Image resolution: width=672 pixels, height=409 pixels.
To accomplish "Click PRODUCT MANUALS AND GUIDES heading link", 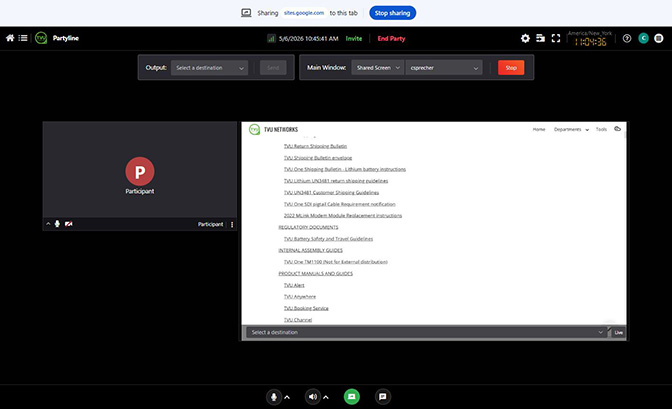I will pos(315,274).
